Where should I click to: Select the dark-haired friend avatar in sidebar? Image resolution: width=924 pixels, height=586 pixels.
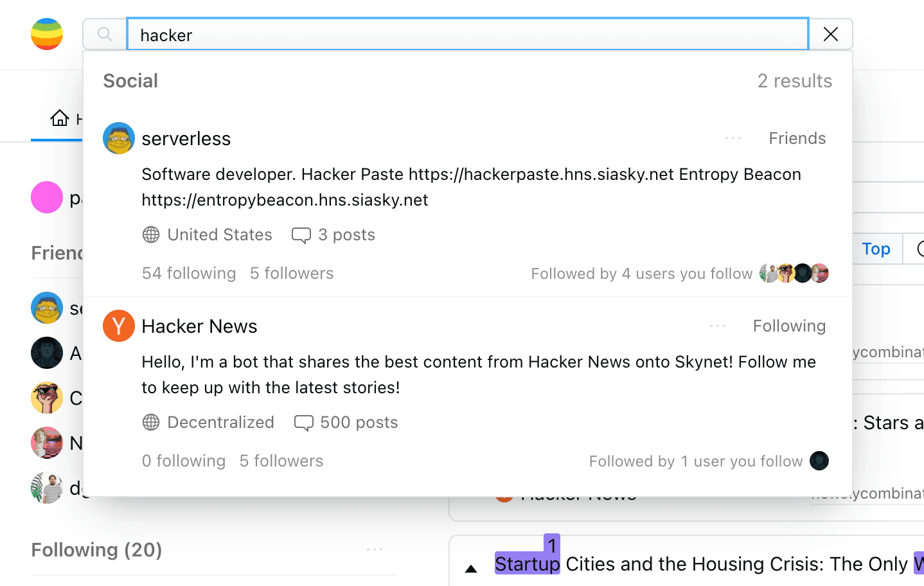click(47, 353)
